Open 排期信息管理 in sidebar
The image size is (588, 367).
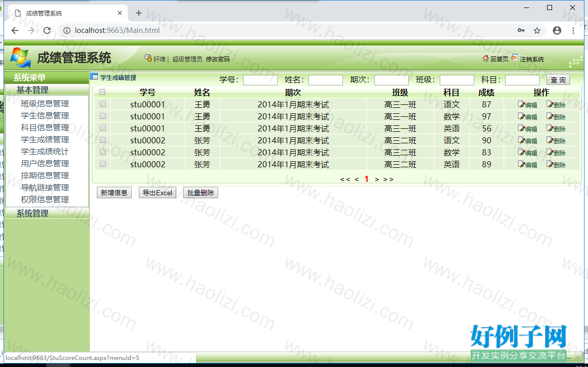tap(45, 176)
